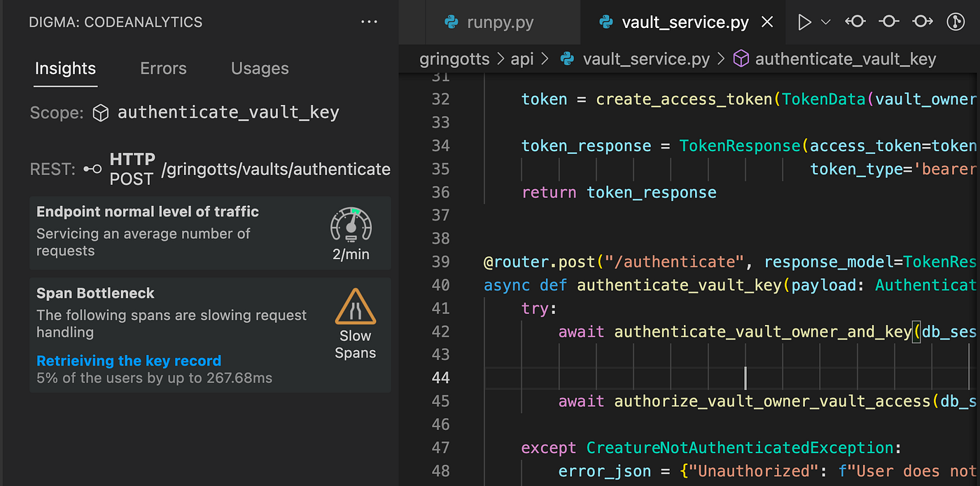Click the Slow Spans warning icon
The height and width of the screenshot is (486, 980).
point(356,307)
